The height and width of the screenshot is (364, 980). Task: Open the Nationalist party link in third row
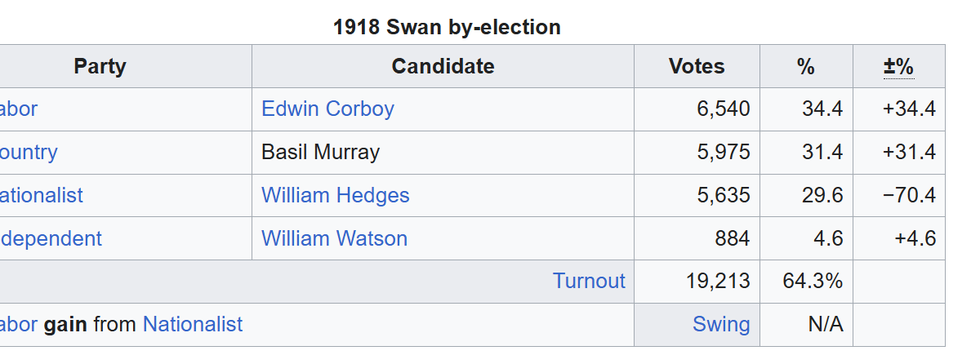click(x=42, y=196)
